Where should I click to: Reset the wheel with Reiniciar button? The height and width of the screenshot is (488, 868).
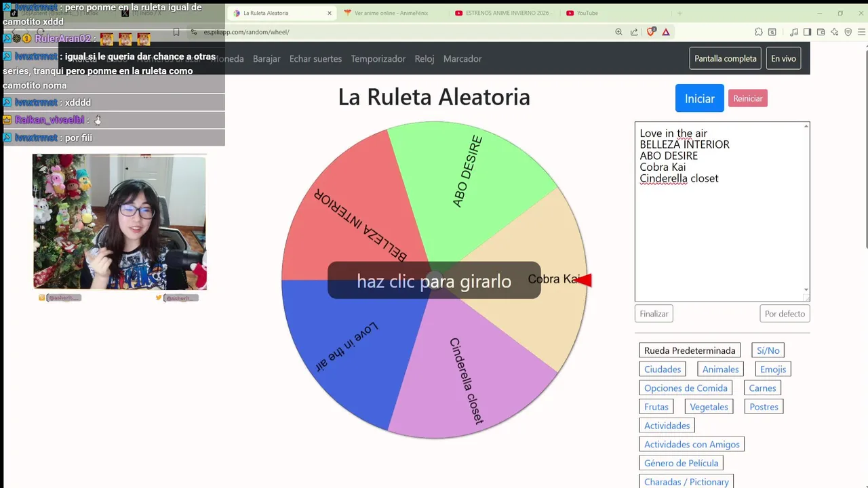coord(748,98)
